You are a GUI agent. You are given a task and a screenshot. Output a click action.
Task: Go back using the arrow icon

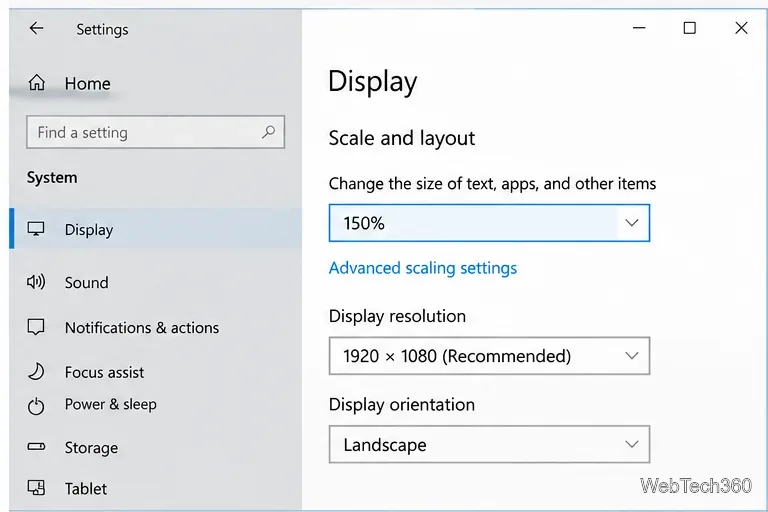(36, 28)
